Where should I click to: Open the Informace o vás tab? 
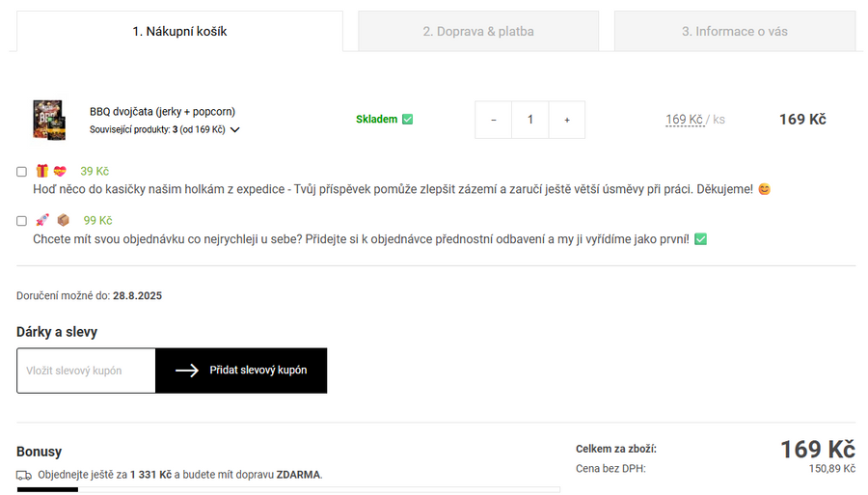point(735,31)
